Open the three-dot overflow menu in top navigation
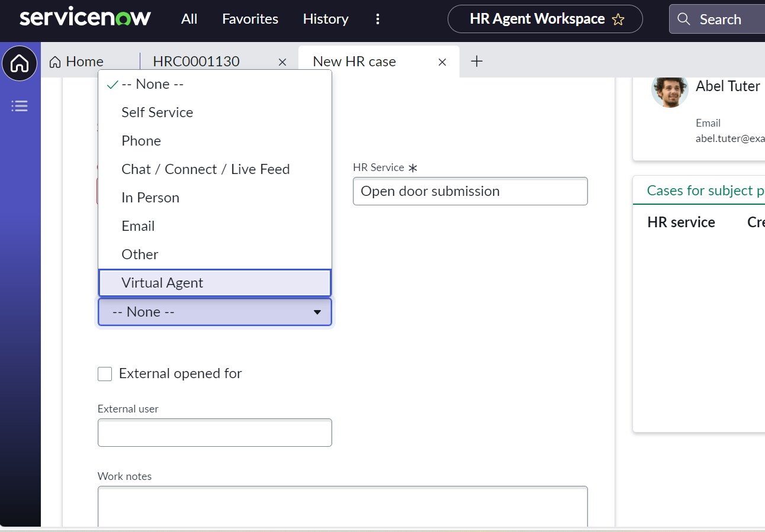765x532 pixels. pyautogui.click(x=378, y=19)
